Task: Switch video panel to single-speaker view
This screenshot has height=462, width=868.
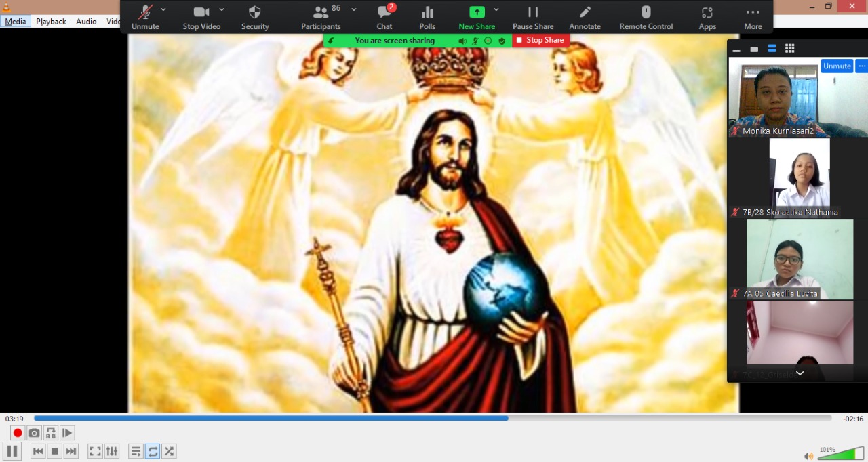Action: (754, 49)
